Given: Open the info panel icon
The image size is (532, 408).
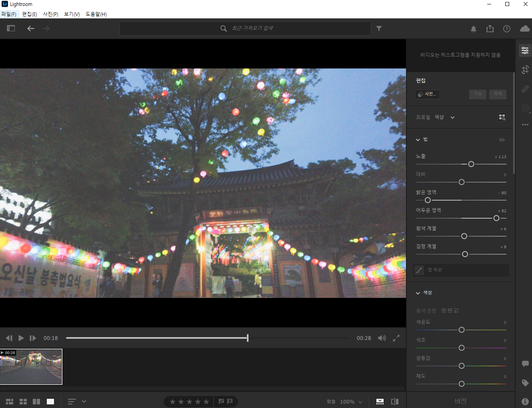Looking at the screenshot, I should coord(525,401).
